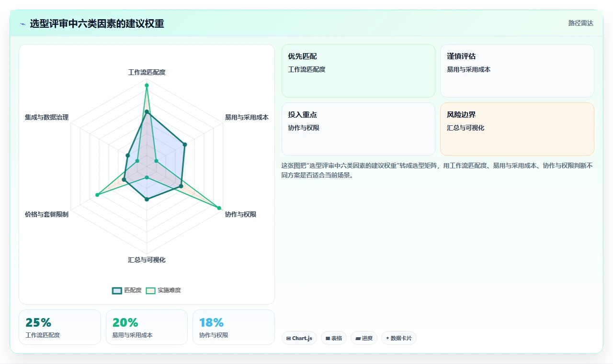Click the 18% 协作与权限 stat card
This screenshot has height=364, width=613.
(x=234, y=327)
